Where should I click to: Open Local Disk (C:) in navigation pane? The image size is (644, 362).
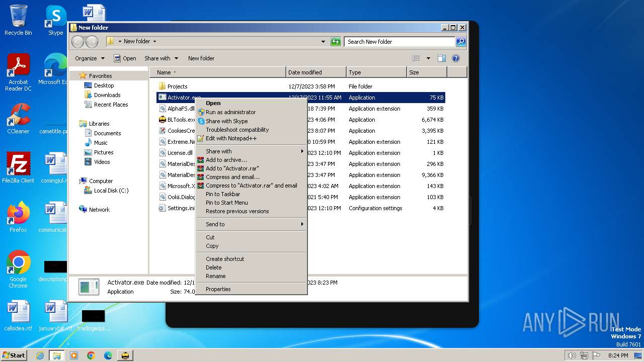click(111, 191)
